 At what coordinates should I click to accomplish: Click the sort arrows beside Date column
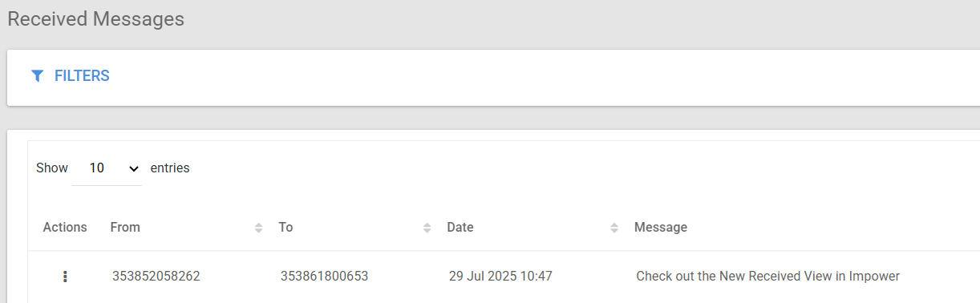(x=614, y=228)
